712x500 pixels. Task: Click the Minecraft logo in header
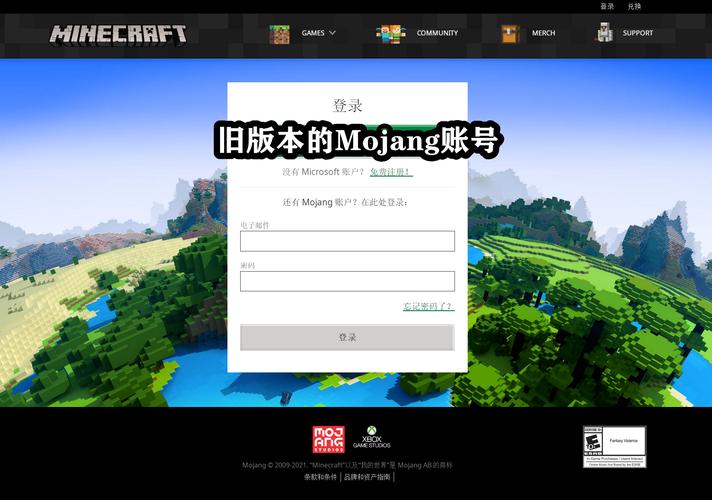click(118, 34)
